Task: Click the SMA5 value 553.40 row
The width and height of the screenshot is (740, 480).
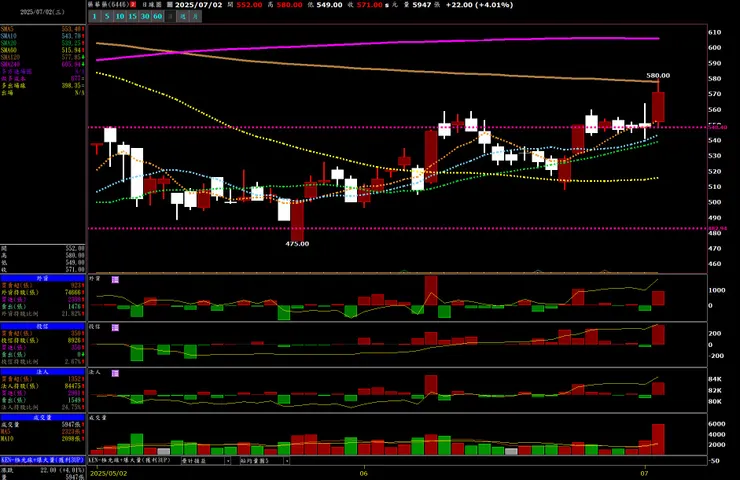Action: [42, 29]
